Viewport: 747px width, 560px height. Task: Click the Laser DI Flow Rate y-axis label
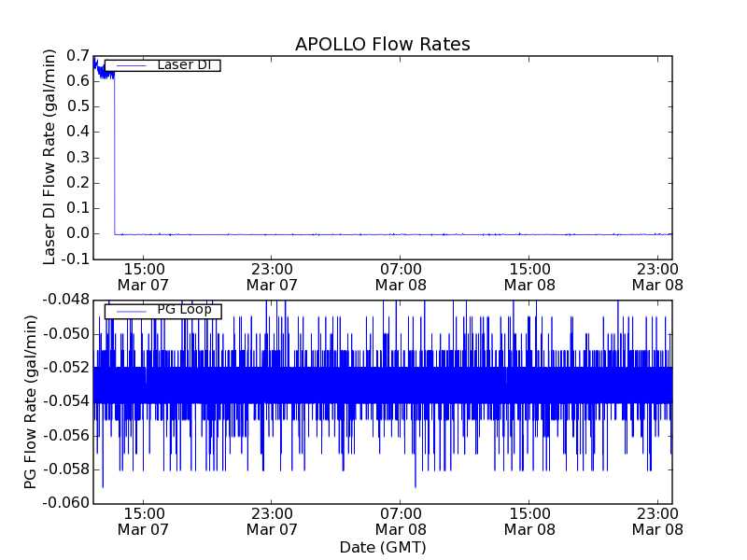pyautogui.click(x=50, y=157)
